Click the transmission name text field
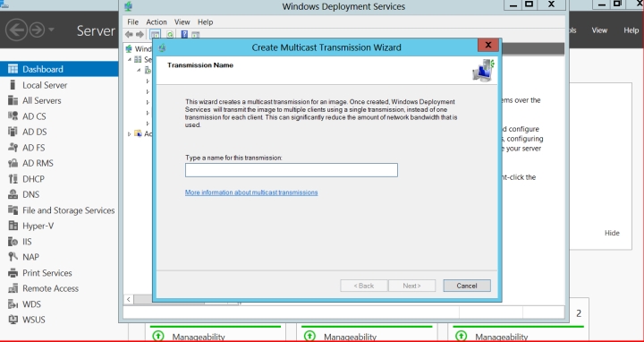Screen dimensions: 644x342 292,170
